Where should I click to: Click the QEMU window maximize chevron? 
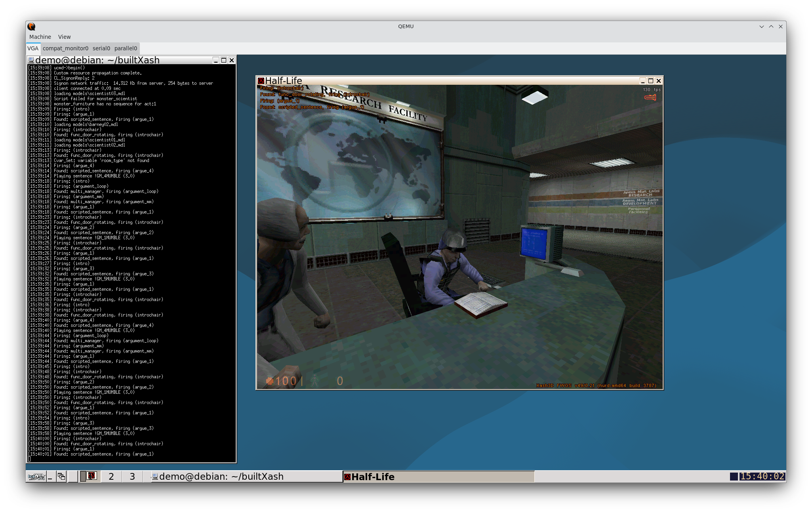pyautogui.click(x=771, y=27)
